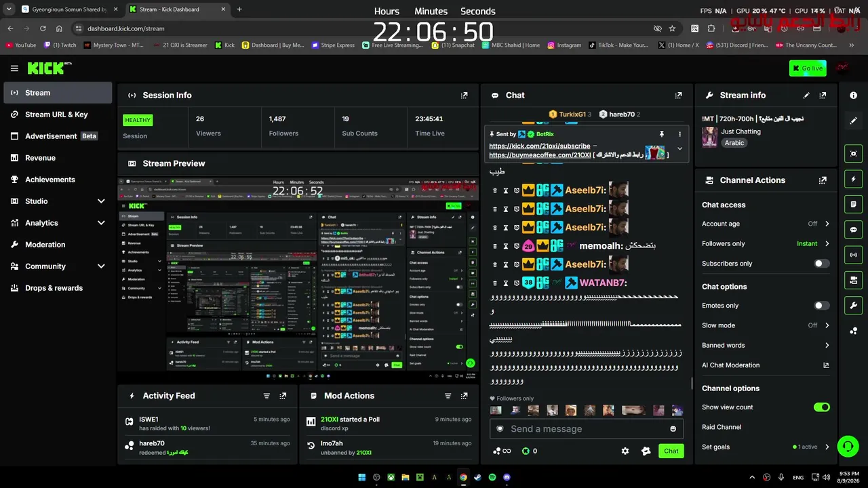Open the kick.com/21oxi/subscribe link
This screenshot has height=488, width=868.
[x=539, y=146]
